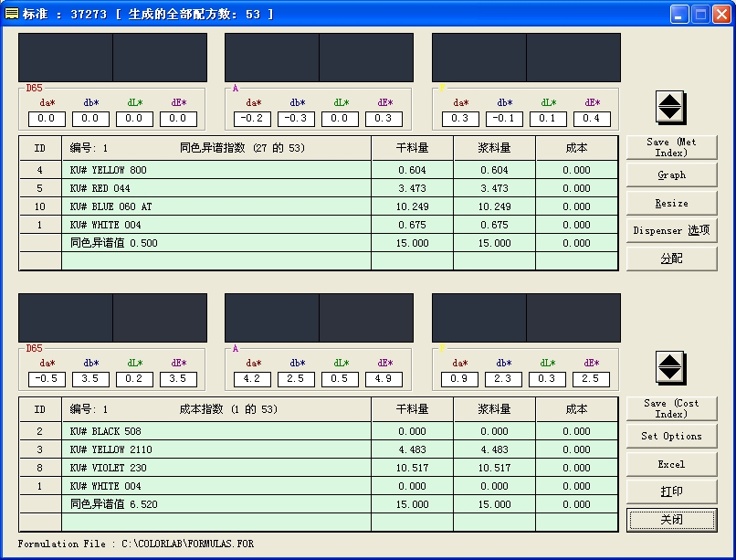The image size is (736, 560).
Task: Click upper illuminant A da* field -0.2
Action: 252,119
